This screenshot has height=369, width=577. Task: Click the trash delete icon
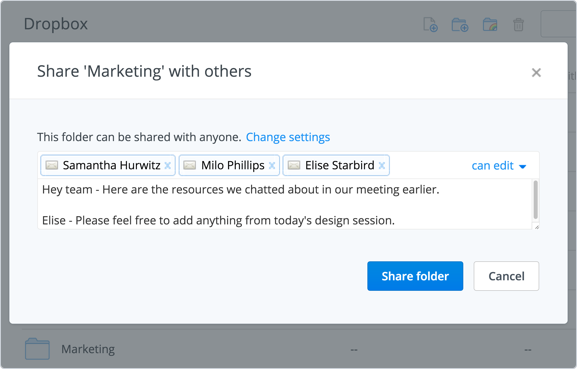518,25
